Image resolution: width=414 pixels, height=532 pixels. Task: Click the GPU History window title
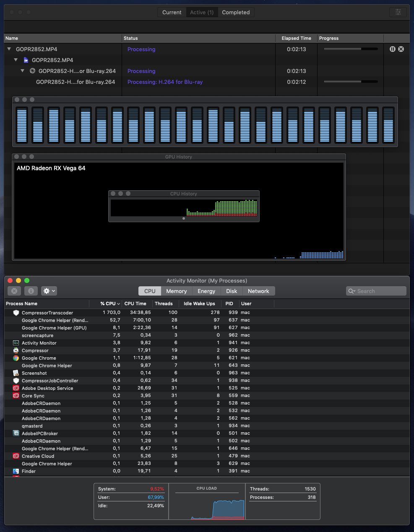(179, 157)
